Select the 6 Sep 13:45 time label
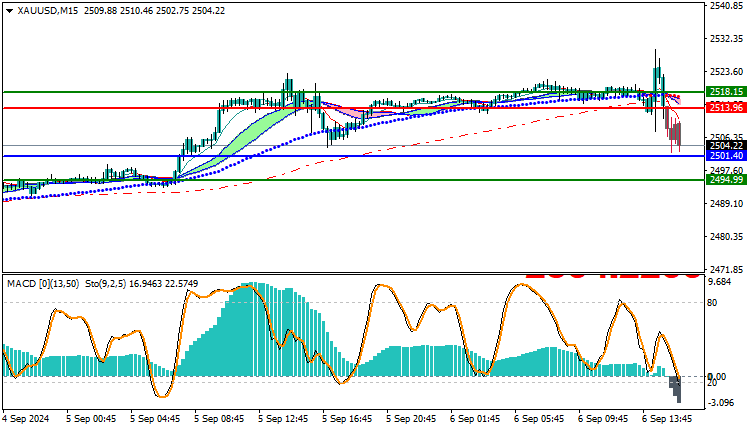This screenshot has width=750, height=430. tap(668, 419)
